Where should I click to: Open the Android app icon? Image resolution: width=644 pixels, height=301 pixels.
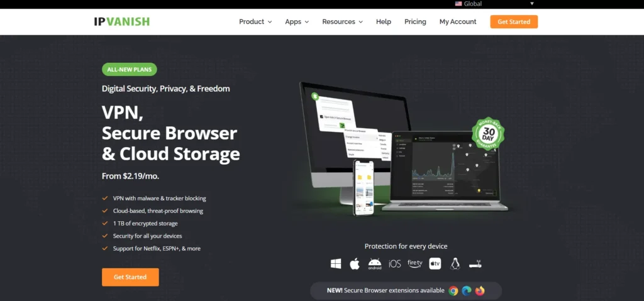375,264
